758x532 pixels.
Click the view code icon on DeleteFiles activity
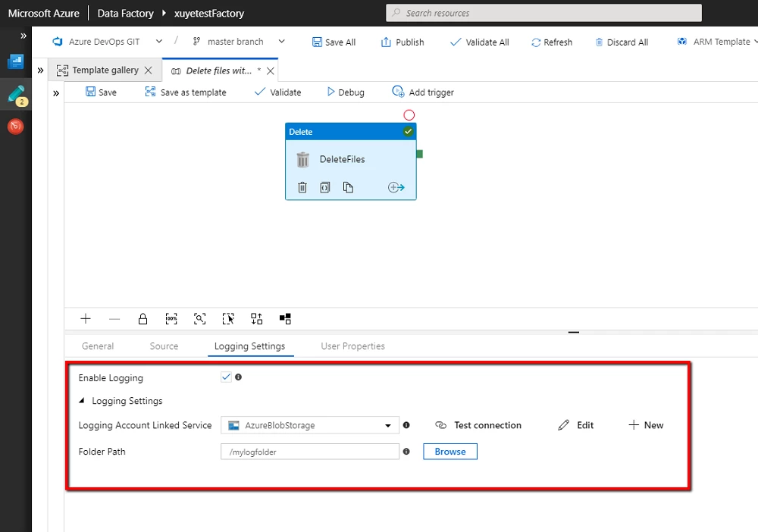pos(325,187)
